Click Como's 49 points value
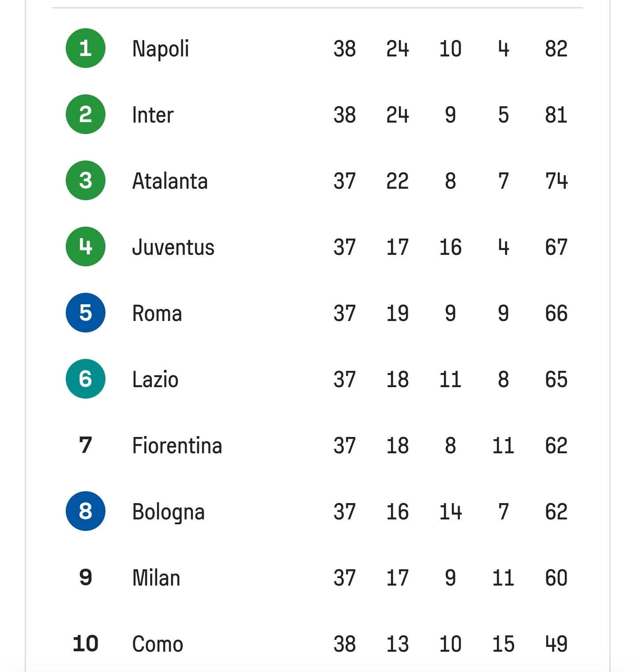635x672 pixels. coord(556,644)
